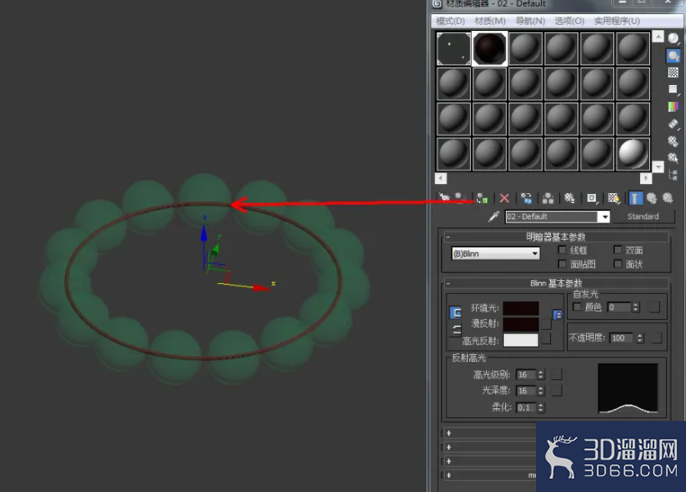
Task: Click the 高光级别 map button
Action: click(557, 374)
